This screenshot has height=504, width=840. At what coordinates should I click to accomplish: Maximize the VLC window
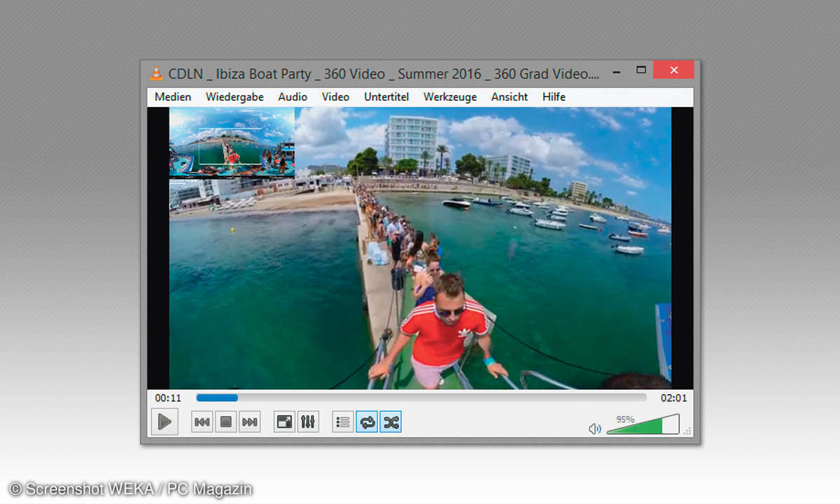coord(640,70)
